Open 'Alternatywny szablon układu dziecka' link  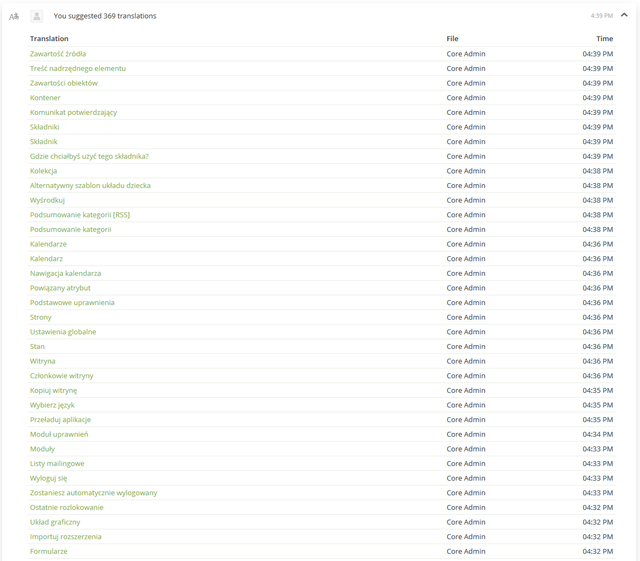pos(90,186)
